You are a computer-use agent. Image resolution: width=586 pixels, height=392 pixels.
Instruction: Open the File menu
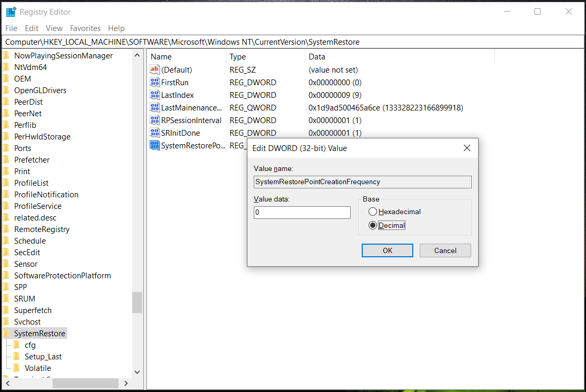11,28
